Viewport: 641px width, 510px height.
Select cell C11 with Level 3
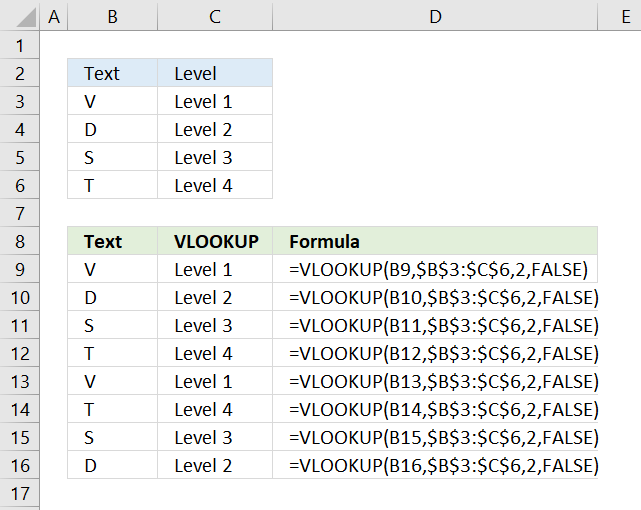point(215,325)
